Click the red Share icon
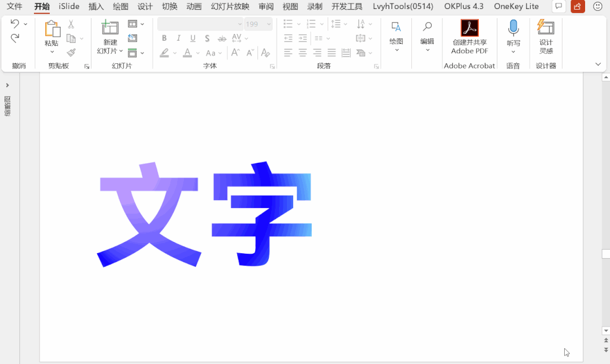This screenshot has width=610, height=364. click(578, 6)
